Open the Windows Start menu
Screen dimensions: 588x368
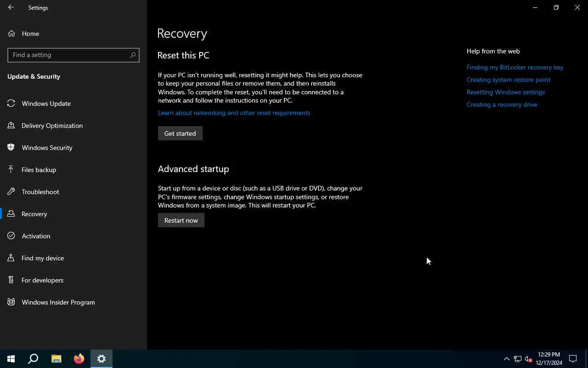11,359
